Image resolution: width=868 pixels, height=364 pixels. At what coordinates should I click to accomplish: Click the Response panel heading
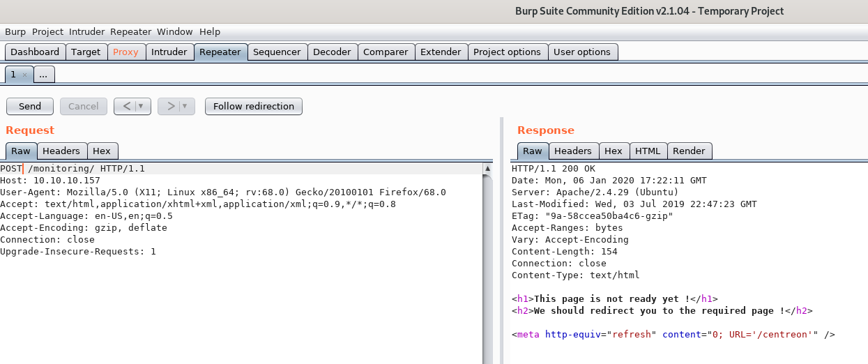click(x=546, y=130)
